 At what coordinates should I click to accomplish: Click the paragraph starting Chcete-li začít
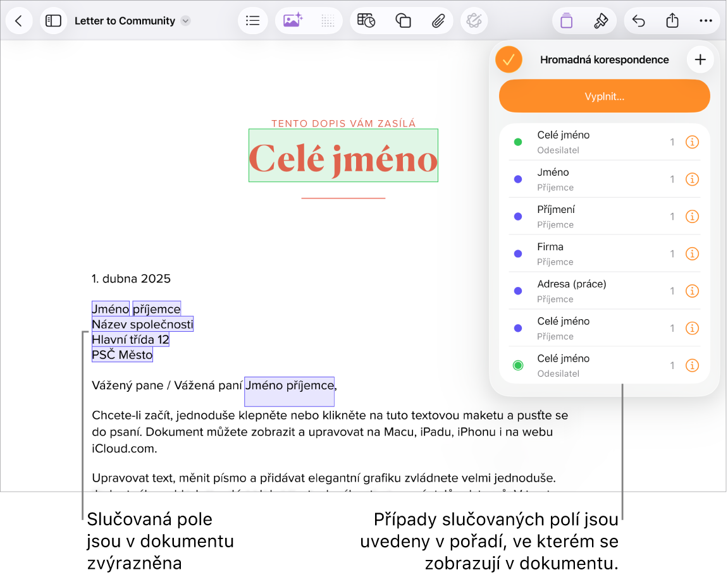click(330, 432)
